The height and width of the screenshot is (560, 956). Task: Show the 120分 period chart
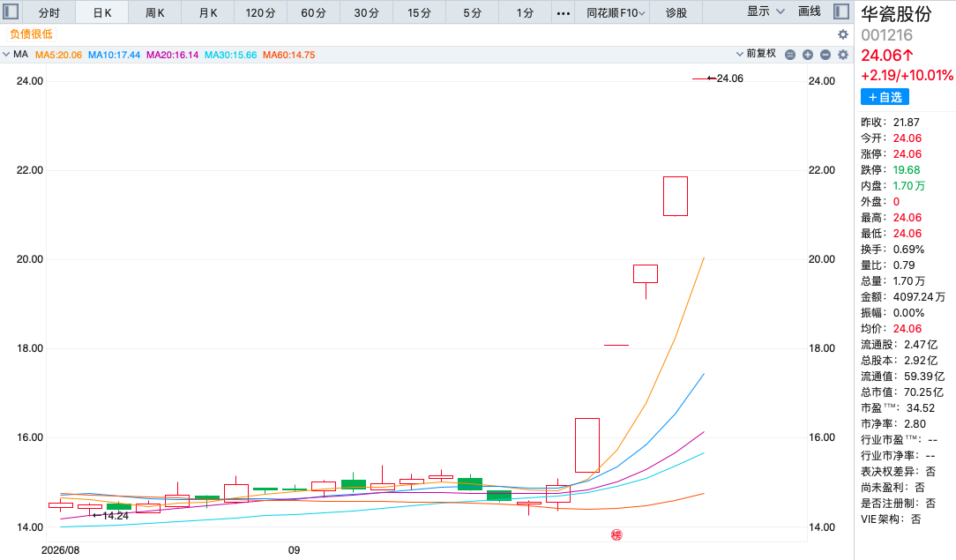point(260,13)
